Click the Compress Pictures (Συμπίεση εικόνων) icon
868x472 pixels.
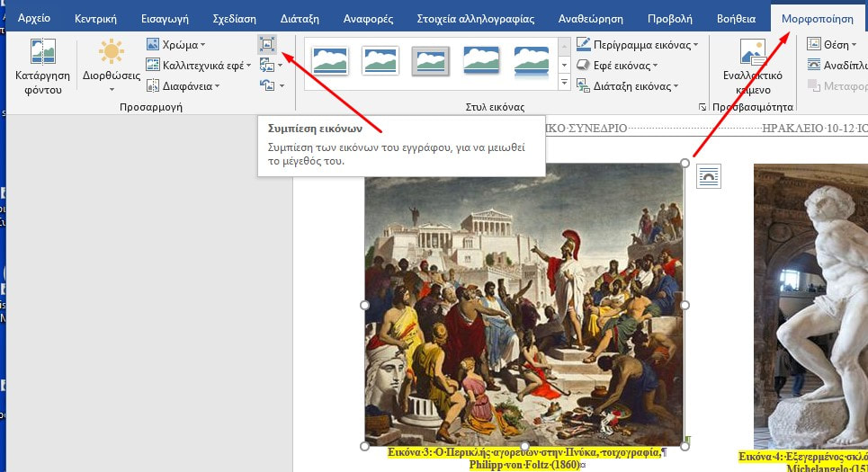click(x=267, y=44)
